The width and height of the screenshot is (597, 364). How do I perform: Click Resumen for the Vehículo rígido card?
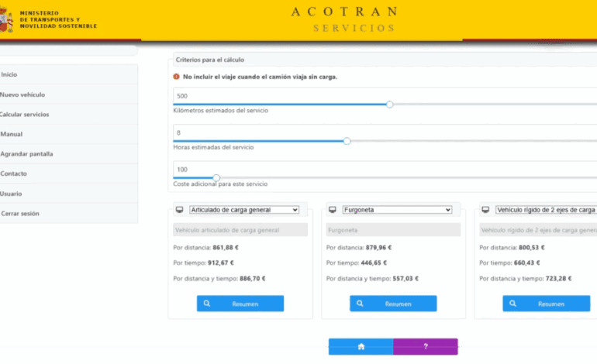coord(547,304)
